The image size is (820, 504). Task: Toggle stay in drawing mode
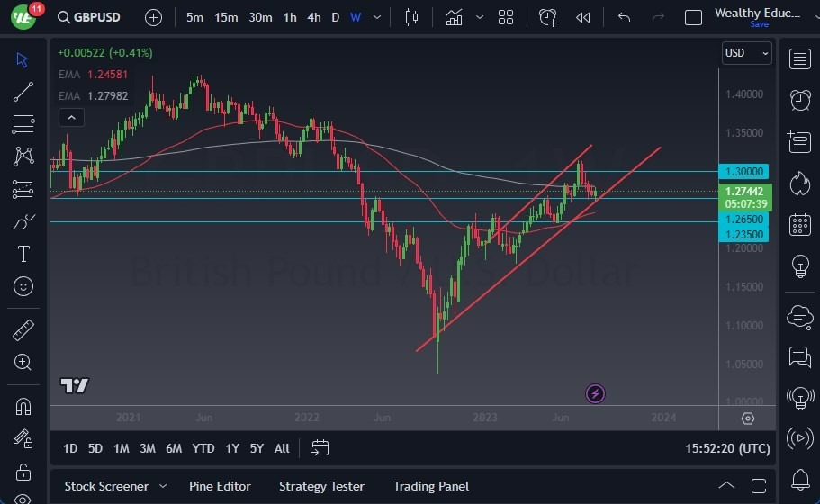pos(23,439)
